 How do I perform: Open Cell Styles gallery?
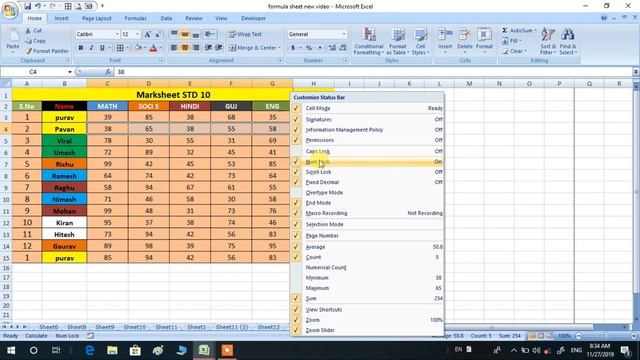tap(420, 41)
